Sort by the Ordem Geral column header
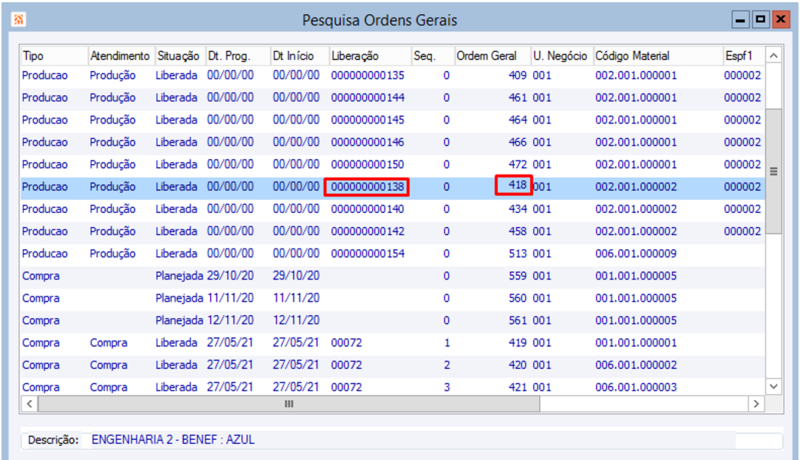Image resolution: width=800 pixels, height=460 pixels. coord(493,56)
